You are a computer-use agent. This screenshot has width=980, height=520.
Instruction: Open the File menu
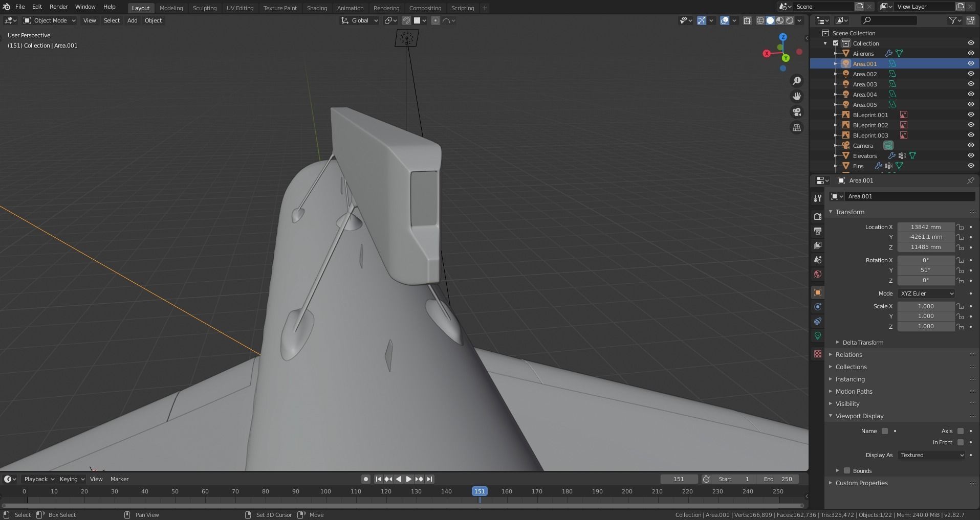pos(20,7)
